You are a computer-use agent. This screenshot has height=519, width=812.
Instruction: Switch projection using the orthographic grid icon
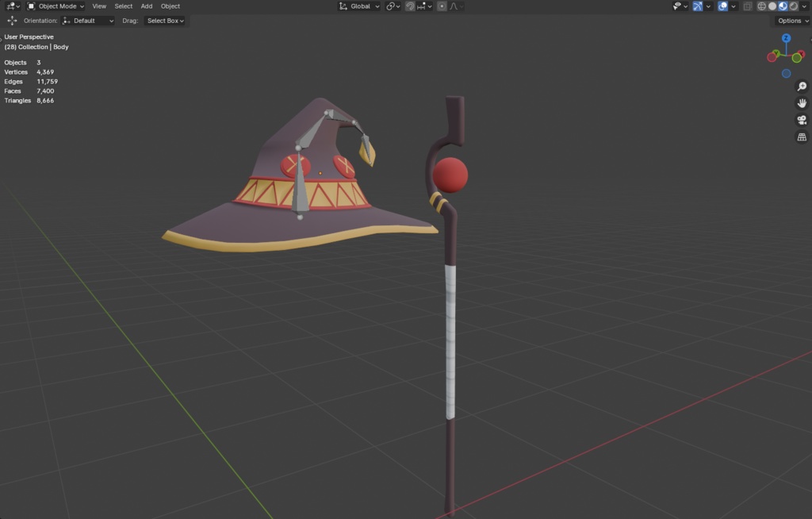(x=802, y=136)
